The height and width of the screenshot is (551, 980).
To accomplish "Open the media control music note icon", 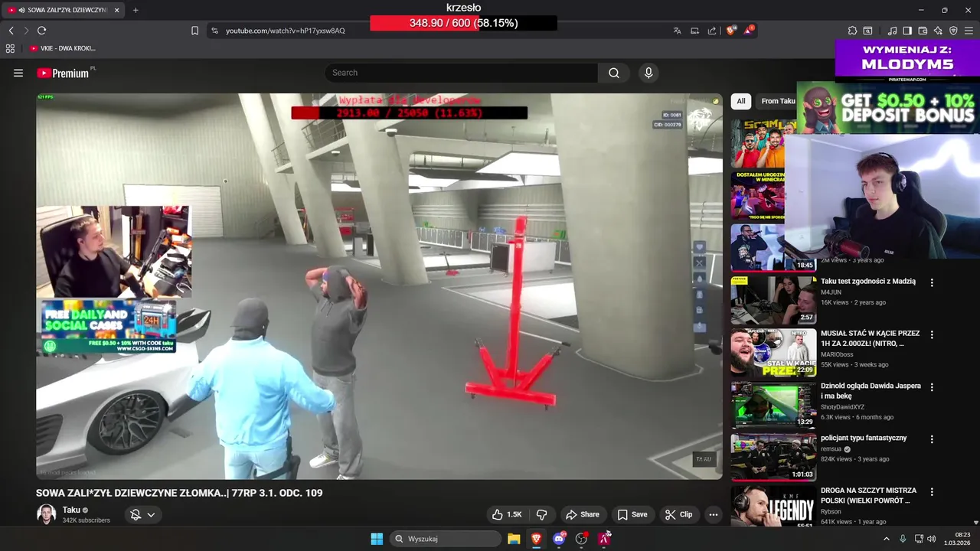I will pos(892,31).
